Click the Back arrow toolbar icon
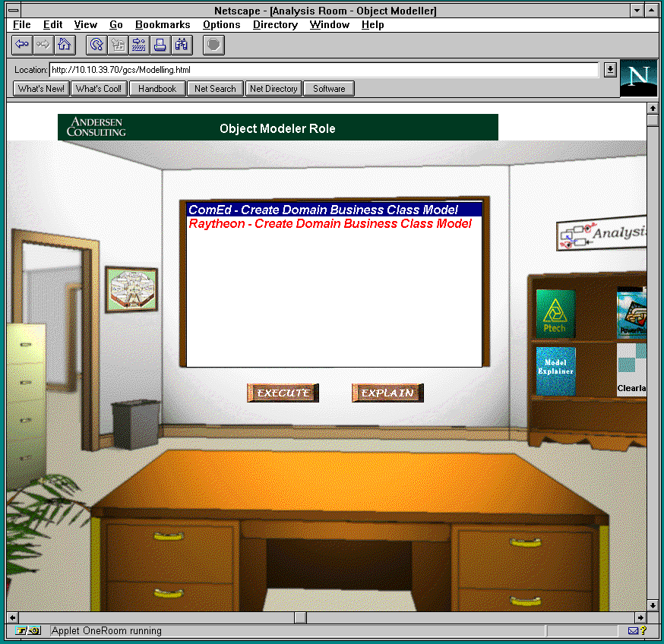 point(23,45)
